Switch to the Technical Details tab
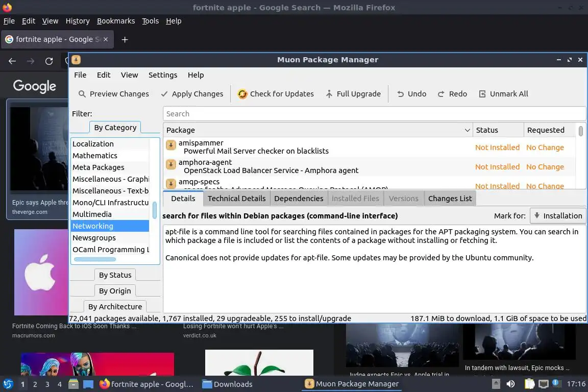588x392 pixels. [237, 199]
